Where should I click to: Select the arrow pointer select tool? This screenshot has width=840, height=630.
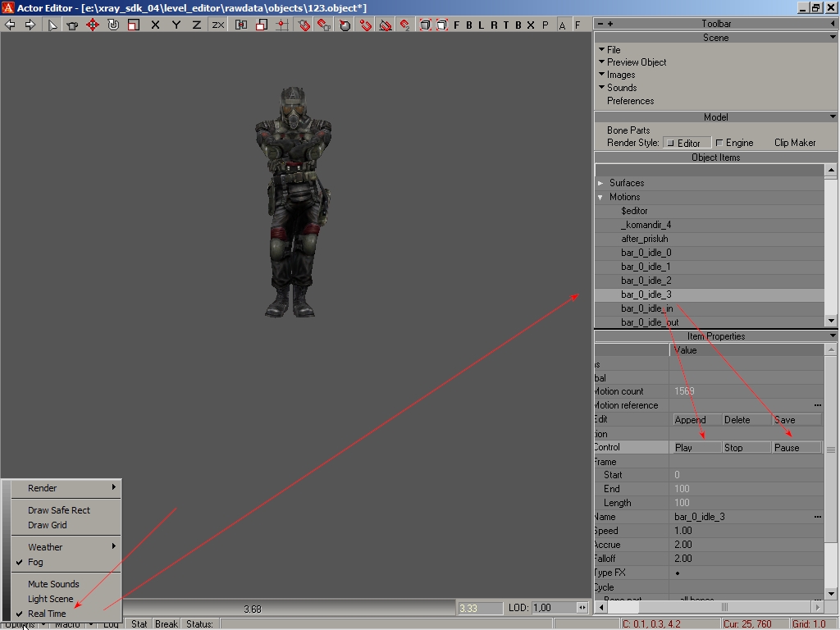pos(52,25)
